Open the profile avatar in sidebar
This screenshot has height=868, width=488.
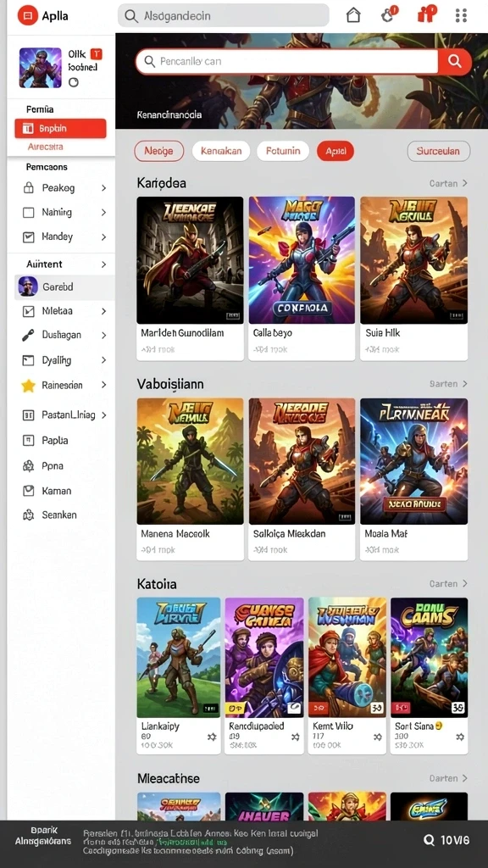(x=41, y=68)
